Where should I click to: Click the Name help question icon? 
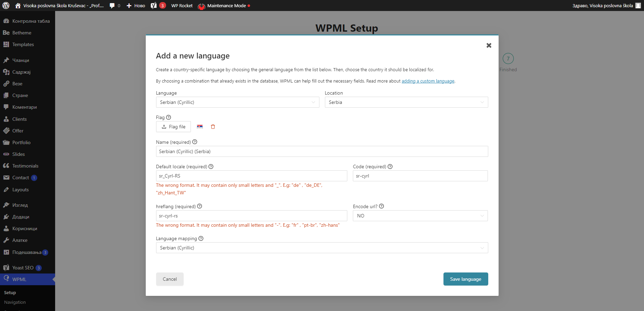pos(195,142)
